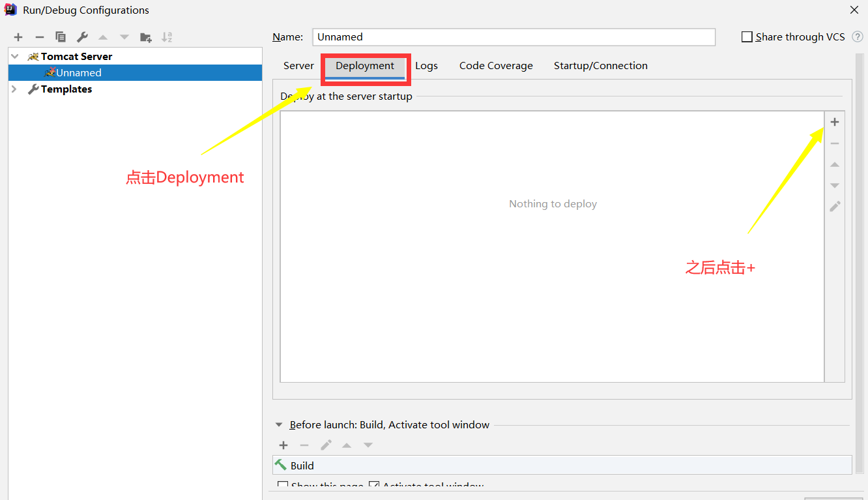Screen dimensions: 868x500
Task: Move configuration up in left toolbar
Action: (x=103, y=37)
